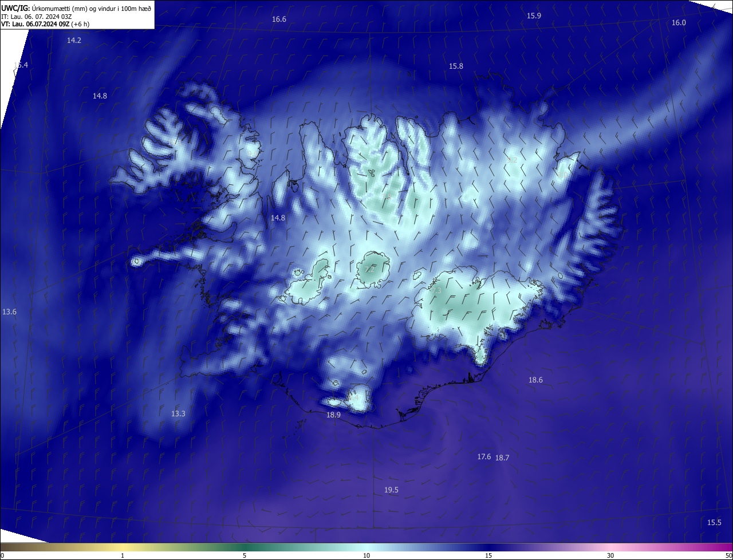Click the faint 7.3 glacier label
733x560 pixels.
pyautogui.click(x=436, y=291)
